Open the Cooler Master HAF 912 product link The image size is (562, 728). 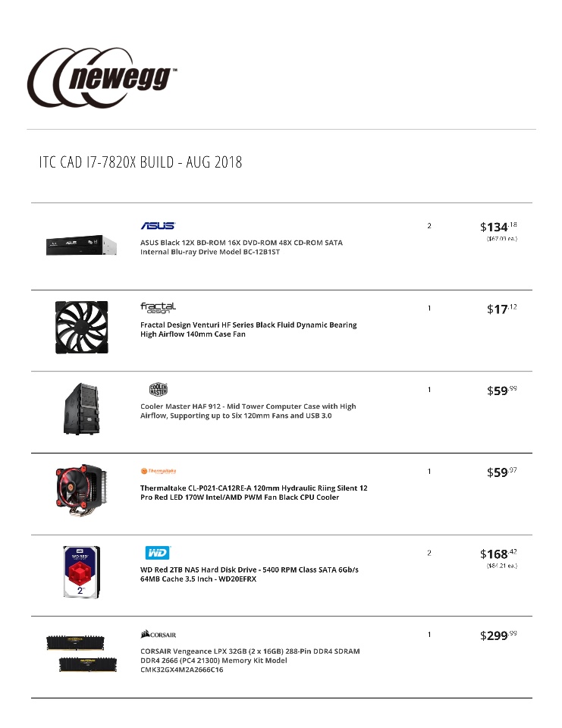(x=248, y=411)
